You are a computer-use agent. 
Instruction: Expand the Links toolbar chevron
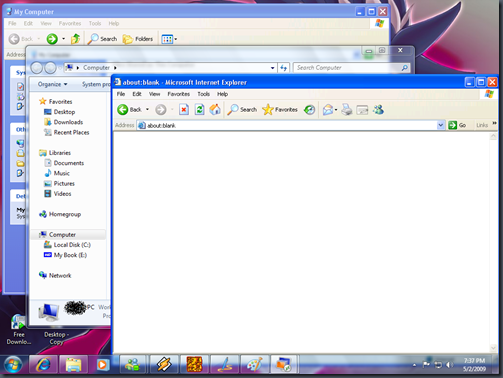pos(494,123)
